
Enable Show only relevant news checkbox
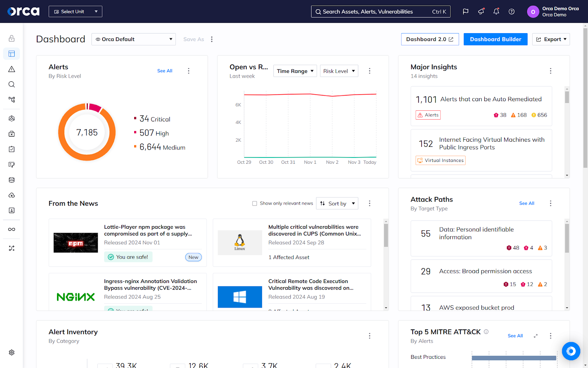click(255, 204)
